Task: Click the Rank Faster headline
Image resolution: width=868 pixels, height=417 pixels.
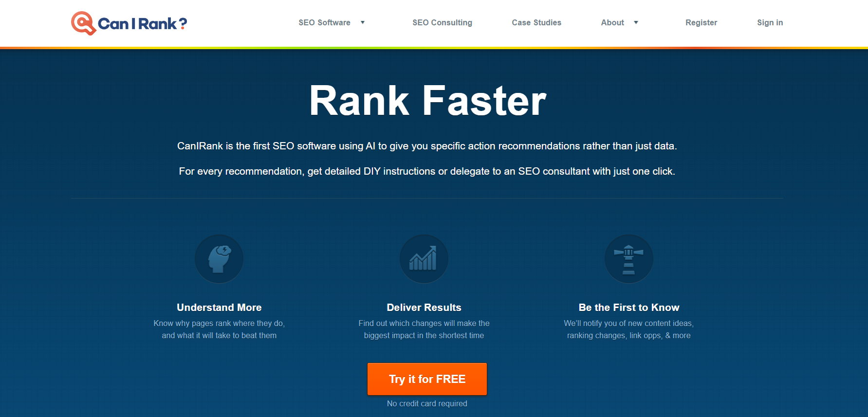Action: [x=427, y=101]
